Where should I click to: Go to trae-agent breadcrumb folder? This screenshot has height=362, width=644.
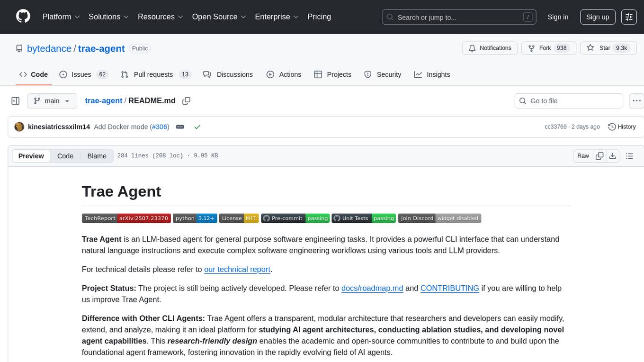click(x=104, y=100)
